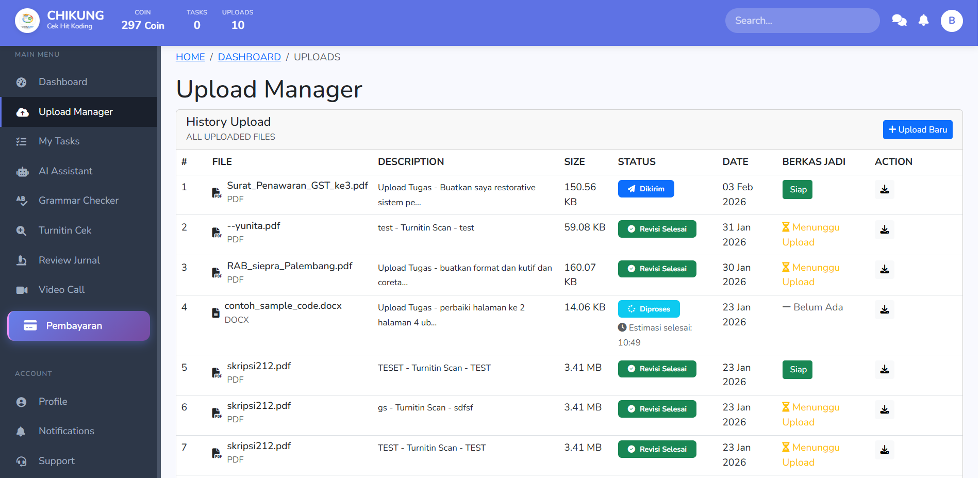Follow the HOME breadcrumb link

click(190, 57)
